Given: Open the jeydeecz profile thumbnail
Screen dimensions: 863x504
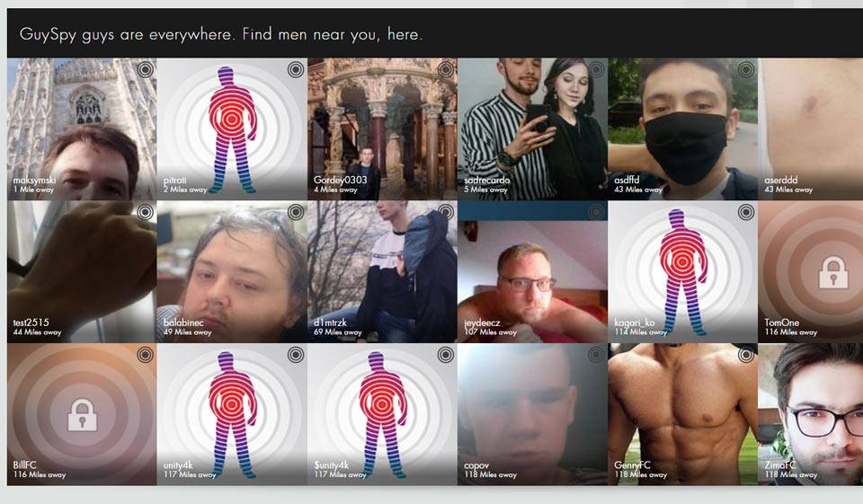Looking at the screenshot, I should (x=532, y=272).
